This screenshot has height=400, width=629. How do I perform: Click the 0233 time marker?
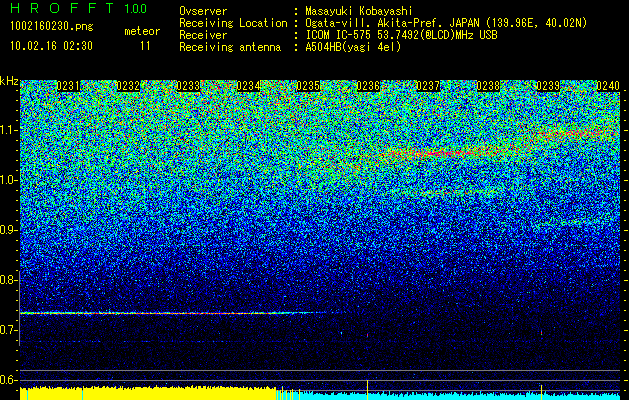pos(188,86)
